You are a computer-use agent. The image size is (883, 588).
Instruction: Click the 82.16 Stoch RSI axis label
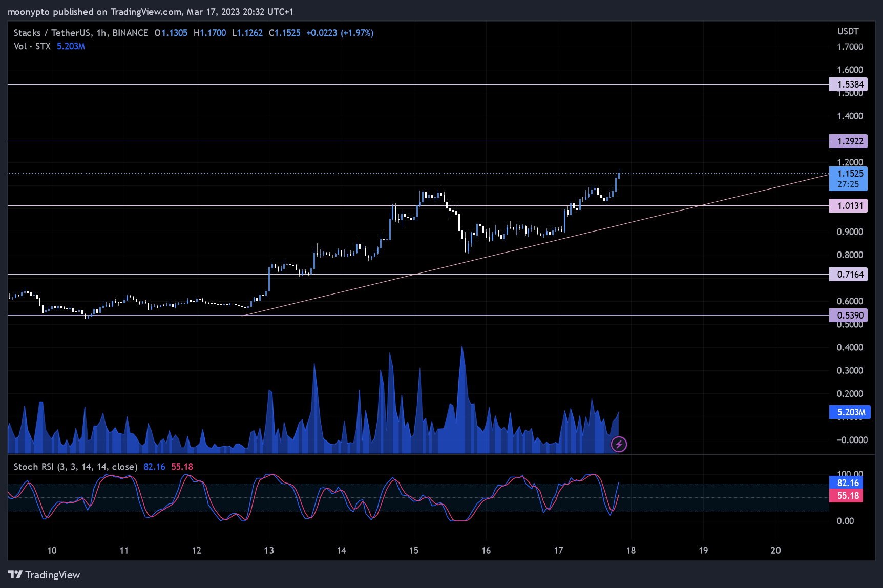846,483
